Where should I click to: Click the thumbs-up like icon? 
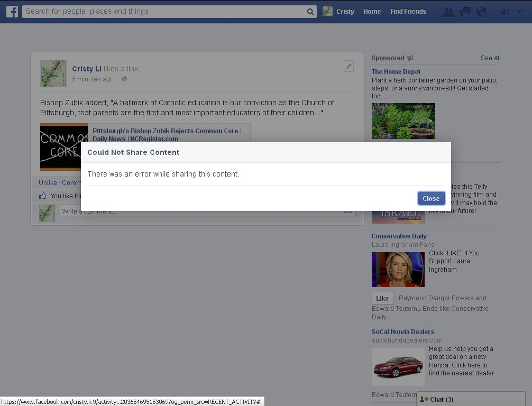pos(43,196)
